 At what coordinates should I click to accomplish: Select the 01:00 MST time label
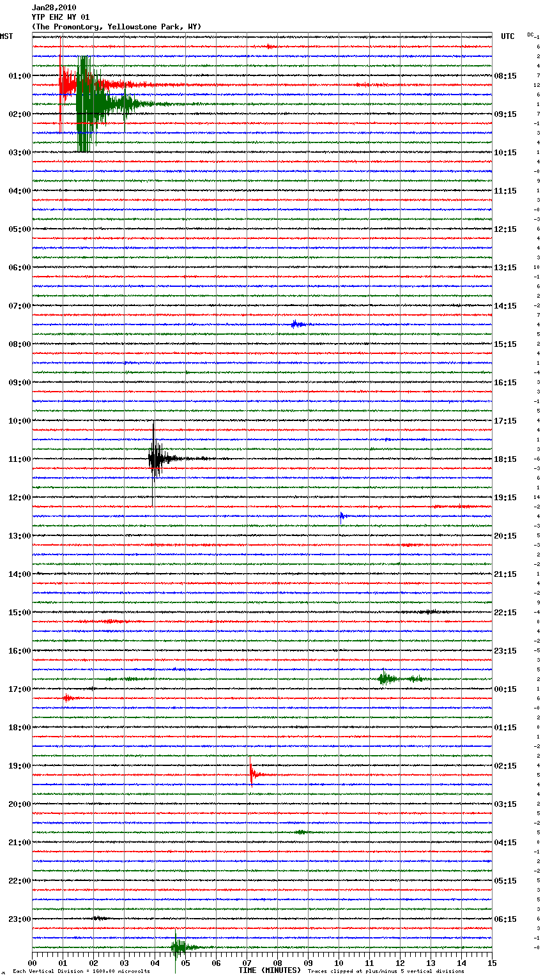pos(19,76)
